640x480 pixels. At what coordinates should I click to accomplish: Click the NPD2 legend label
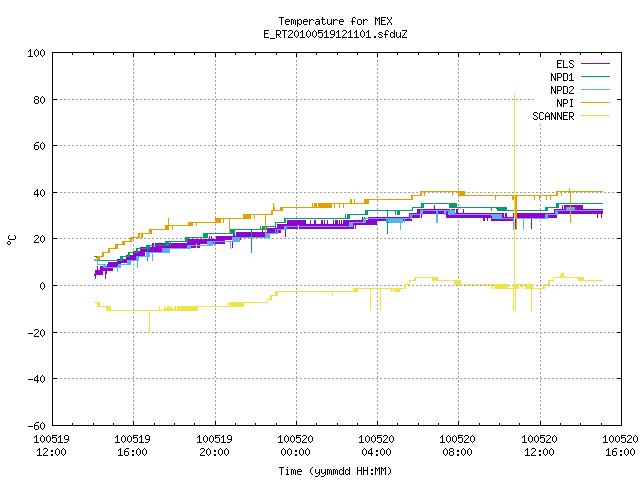[562, 90]
